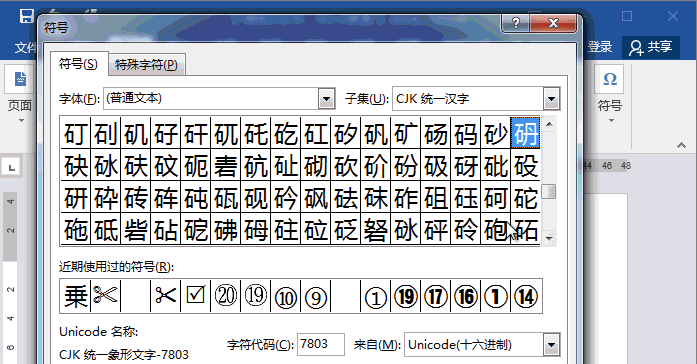Switch to the Special Characters tab
Screen dimensions: 697x364
click(x=146, y=65)
